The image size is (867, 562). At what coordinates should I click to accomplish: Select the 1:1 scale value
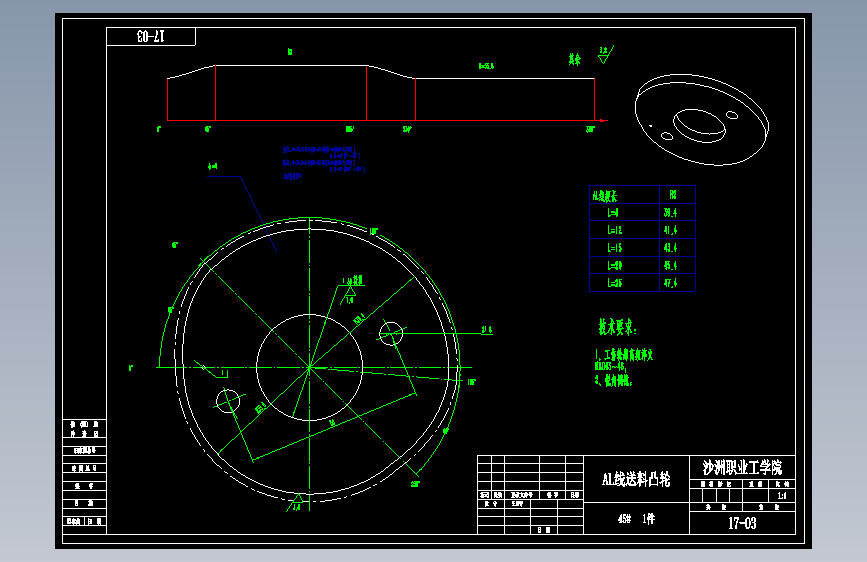(782, 496)
